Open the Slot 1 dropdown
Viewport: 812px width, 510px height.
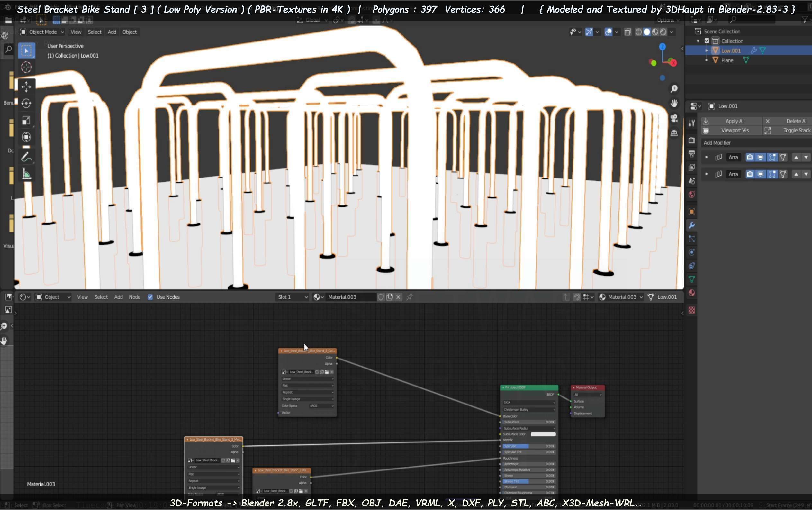pos(292,297)
